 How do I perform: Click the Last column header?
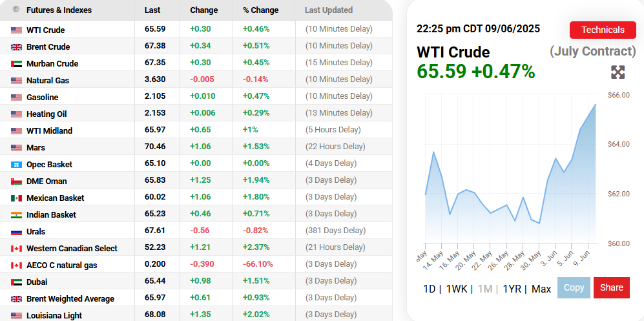tap(152, 10)
